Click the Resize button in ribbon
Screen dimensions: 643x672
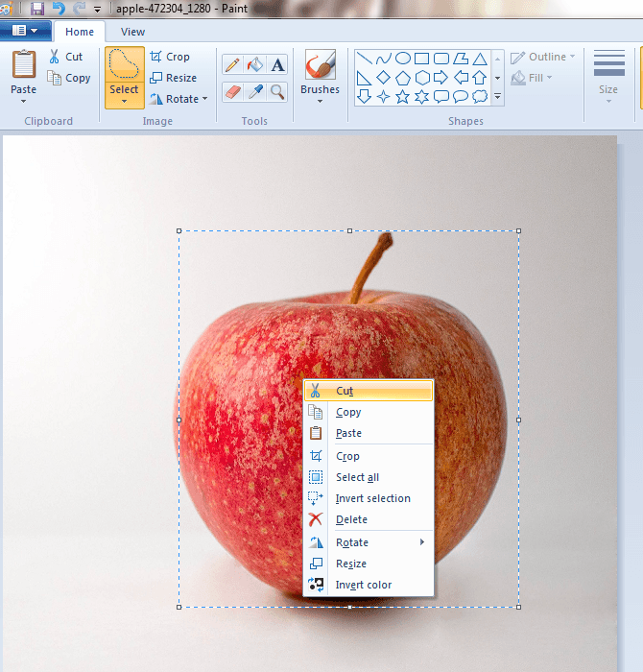pos(173,78)
